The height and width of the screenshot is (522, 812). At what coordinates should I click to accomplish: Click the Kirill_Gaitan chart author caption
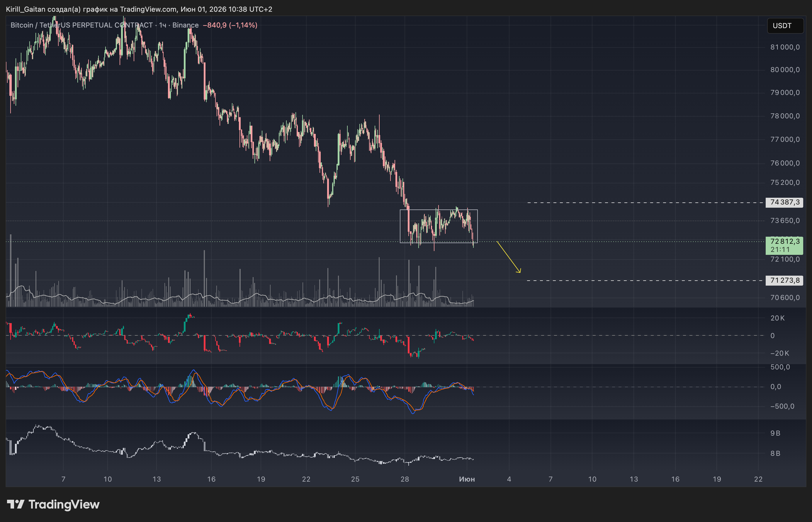pyautogui.click(x=139, y=9)
